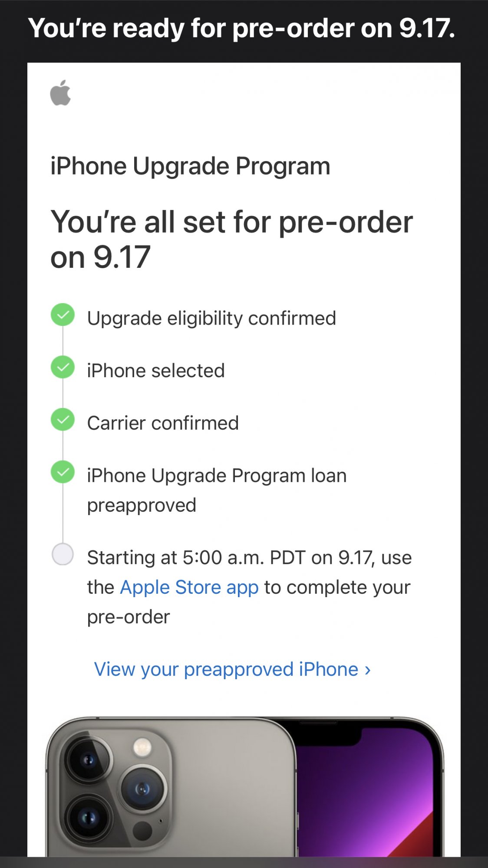Click the iPhone Upgrade Program heading
Screen dimensions: 488x868
[190, 166]
